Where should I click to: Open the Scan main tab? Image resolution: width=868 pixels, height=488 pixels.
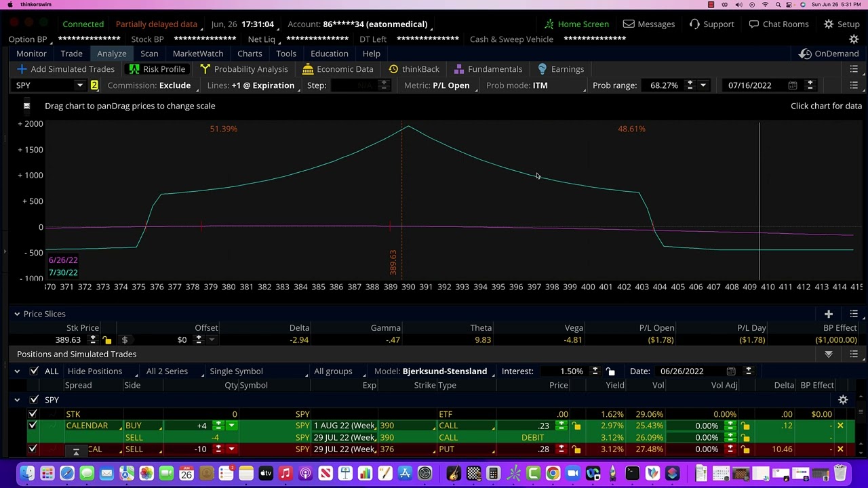pos(149,54)
